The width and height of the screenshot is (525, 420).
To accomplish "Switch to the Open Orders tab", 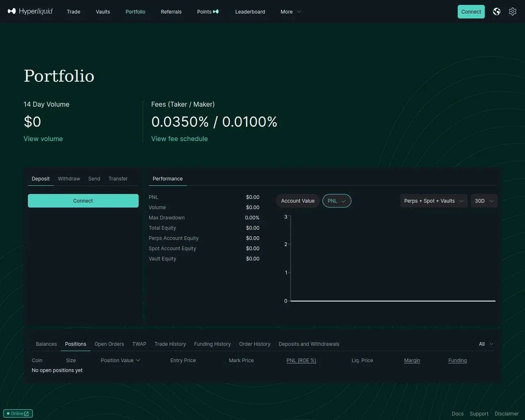I will [109, 344].
